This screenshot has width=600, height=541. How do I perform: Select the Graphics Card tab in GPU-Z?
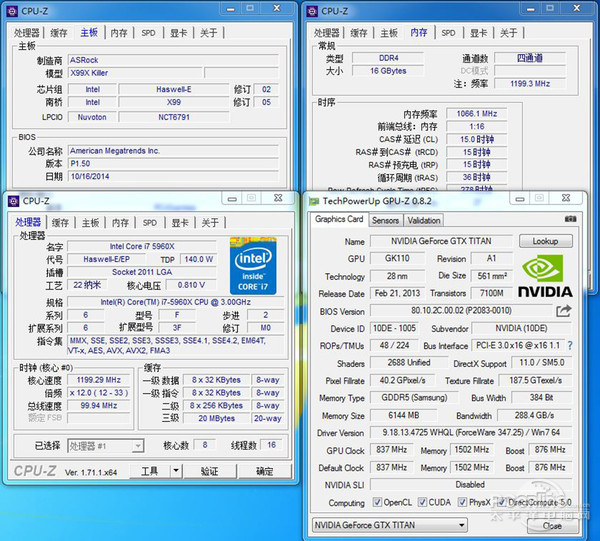(x=339, y=219)
